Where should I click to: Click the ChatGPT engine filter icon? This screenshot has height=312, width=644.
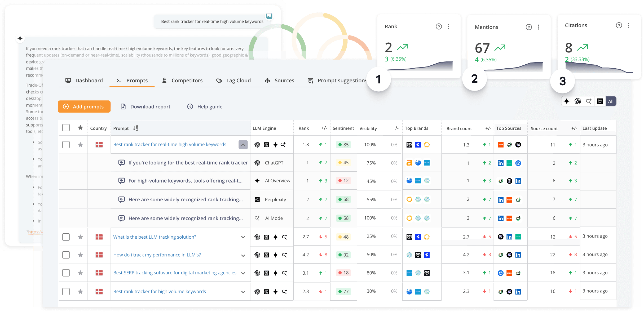[578, 101]
